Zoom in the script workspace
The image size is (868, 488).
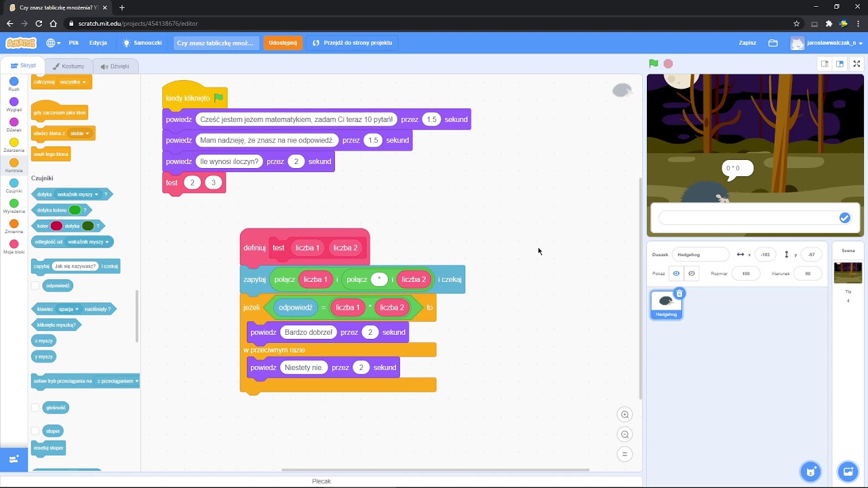pos(625,415)
